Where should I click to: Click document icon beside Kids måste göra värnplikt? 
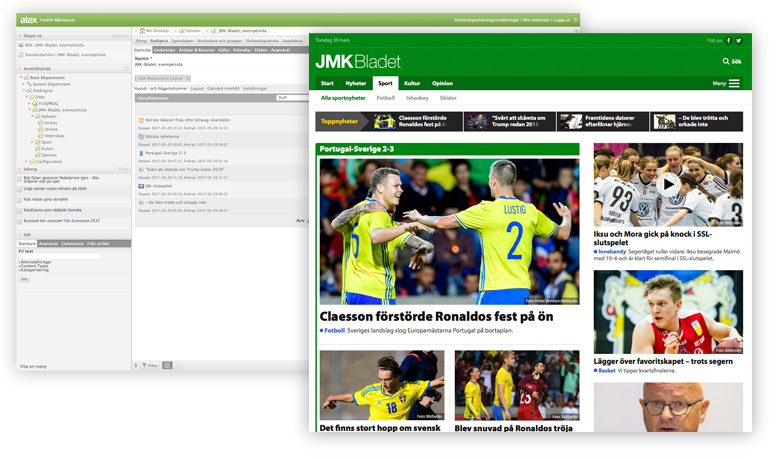point(20,199)
